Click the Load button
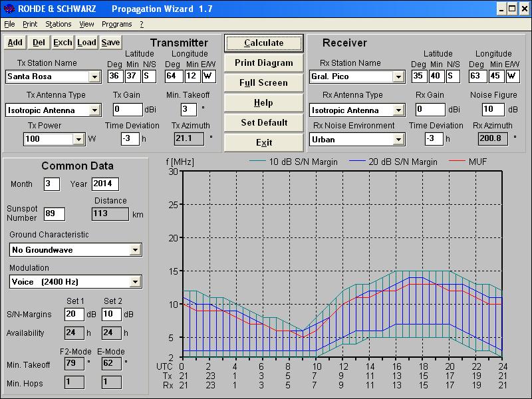Screen dimensions: 532x399 (86, 43)
